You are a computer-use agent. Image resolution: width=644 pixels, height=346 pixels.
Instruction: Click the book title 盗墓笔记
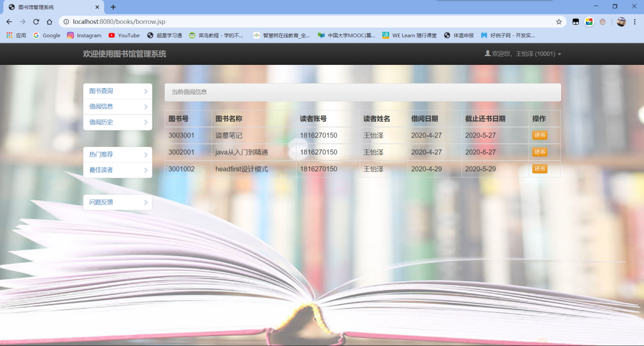coord(229,136)
